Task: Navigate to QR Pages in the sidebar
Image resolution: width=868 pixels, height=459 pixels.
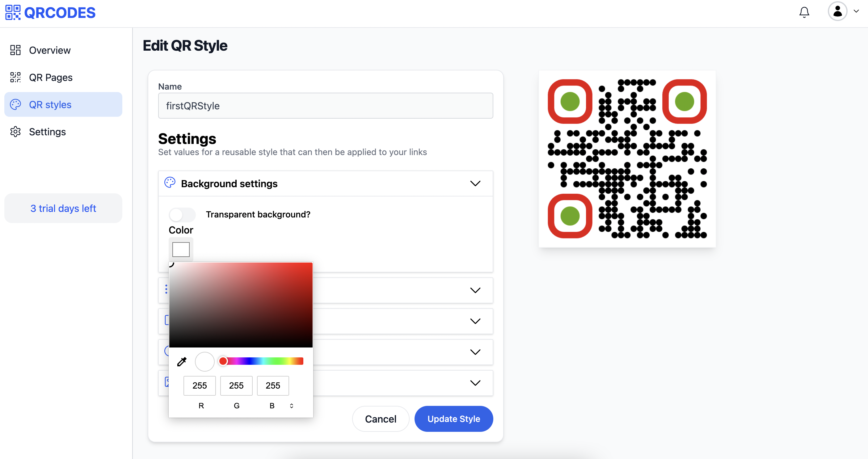Action: [51, 77]
